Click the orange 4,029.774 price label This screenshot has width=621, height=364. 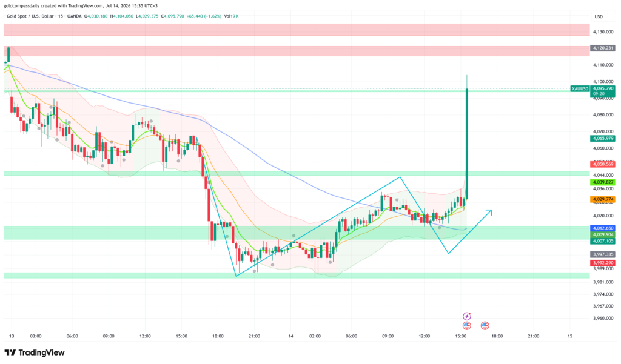click(x=603, y=200)
